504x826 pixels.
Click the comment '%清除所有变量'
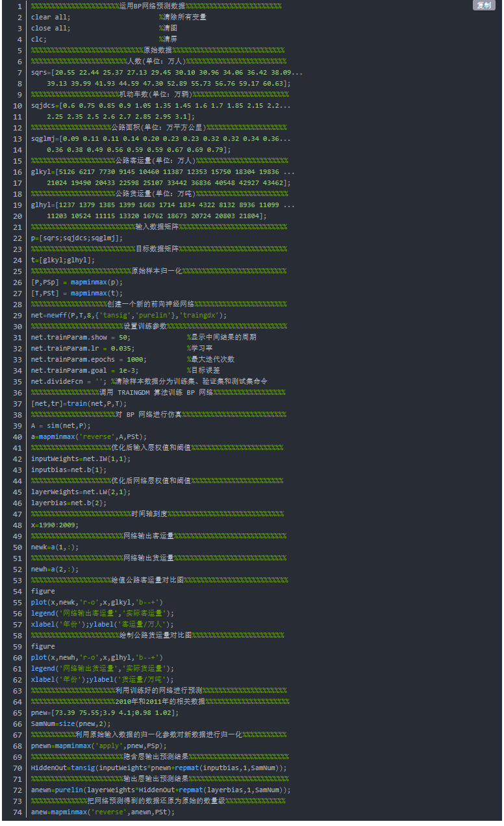183,17
